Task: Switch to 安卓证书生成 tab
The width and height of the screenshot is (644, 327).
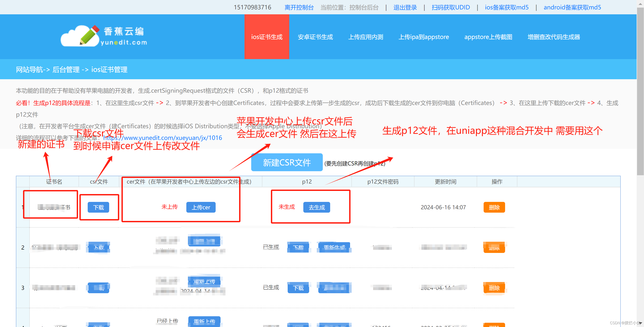Action: coord(315,37)
